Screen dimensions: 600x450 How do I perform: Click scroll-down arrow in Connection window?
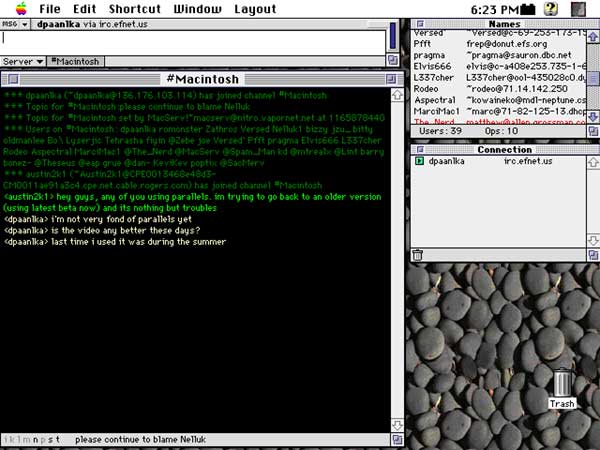point(593,240)
